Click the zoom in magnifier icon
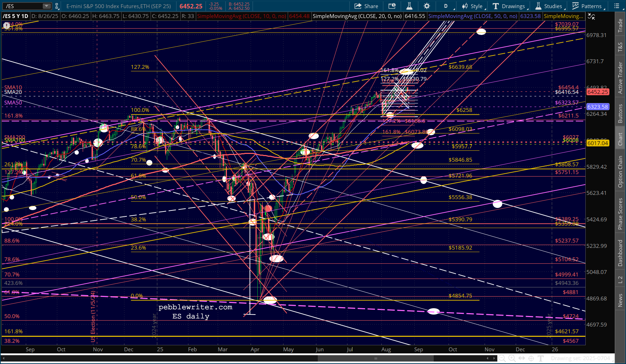This screenshot has width=626, height=364. (x=511, y=358)
